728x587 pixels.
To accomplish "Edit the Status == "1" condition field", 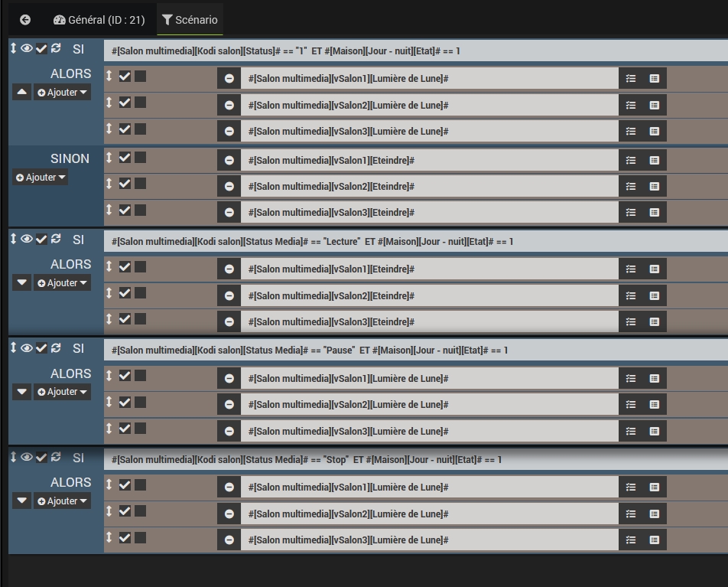I will [x=416, y=51].
